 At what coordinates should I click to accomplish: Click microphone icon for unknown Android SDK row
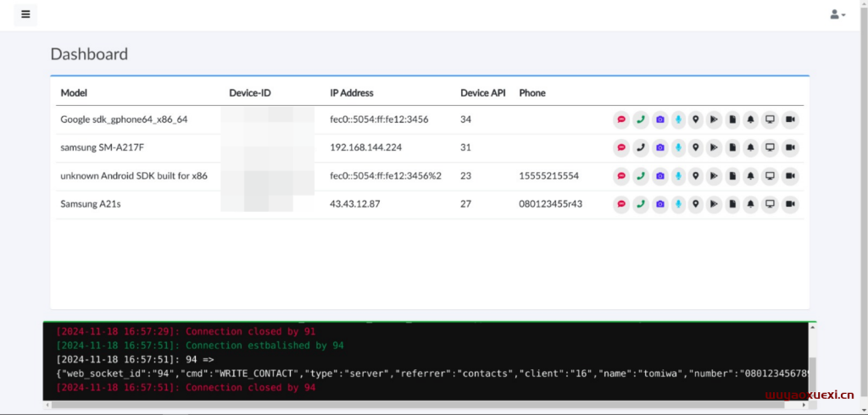pos(678,176)
